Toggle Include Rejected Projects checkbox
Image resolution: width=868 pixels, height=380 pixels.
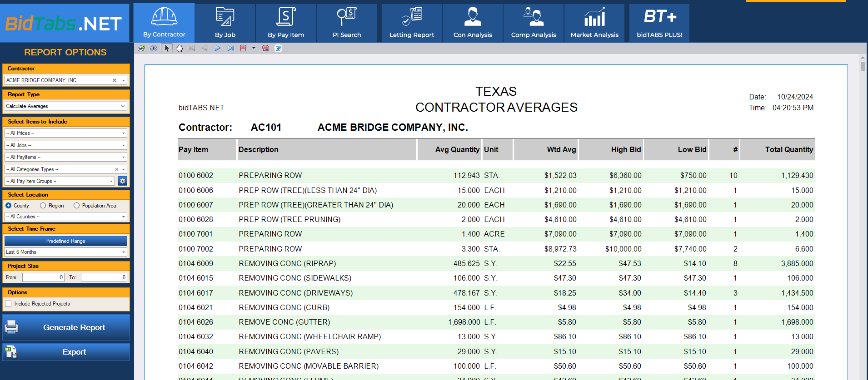8,304
